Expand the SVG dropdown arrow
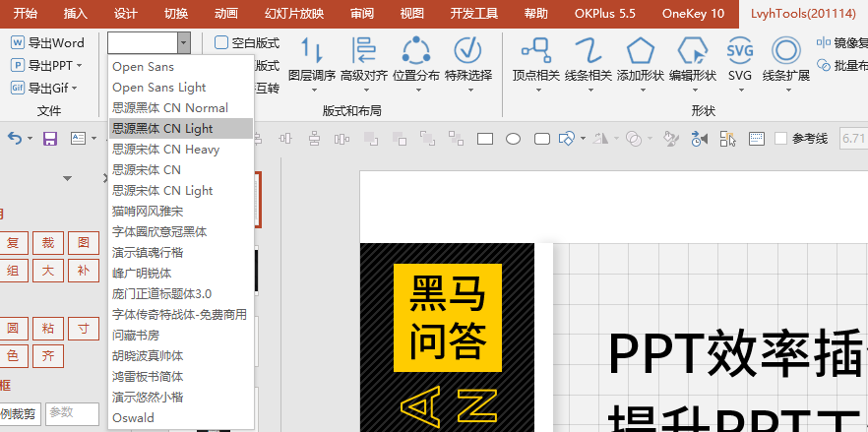Screen dimensions: 868x432 (740, 90)
